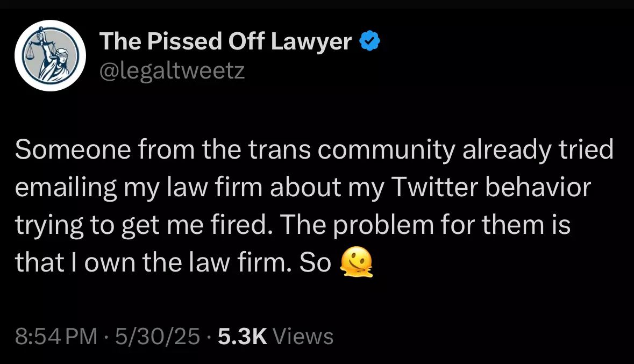The height and width of the screenshot is (364, 634).
Task: Select the 5/30/25 post date
Action: (x=158, y=337)
